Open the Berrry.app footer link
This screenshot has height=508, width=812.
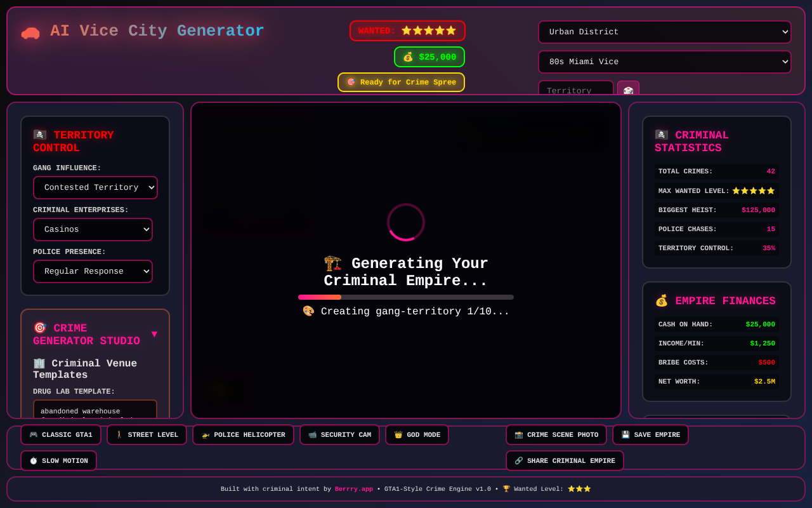353,489
